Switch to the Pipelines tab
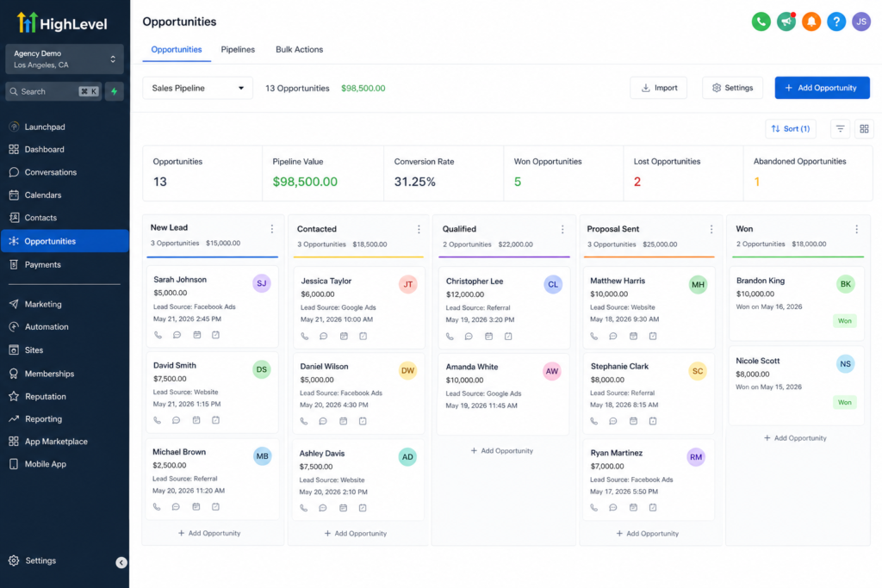The width and height of the screenshot is (882, 588). pyautogui.click(x=238, y=49)
